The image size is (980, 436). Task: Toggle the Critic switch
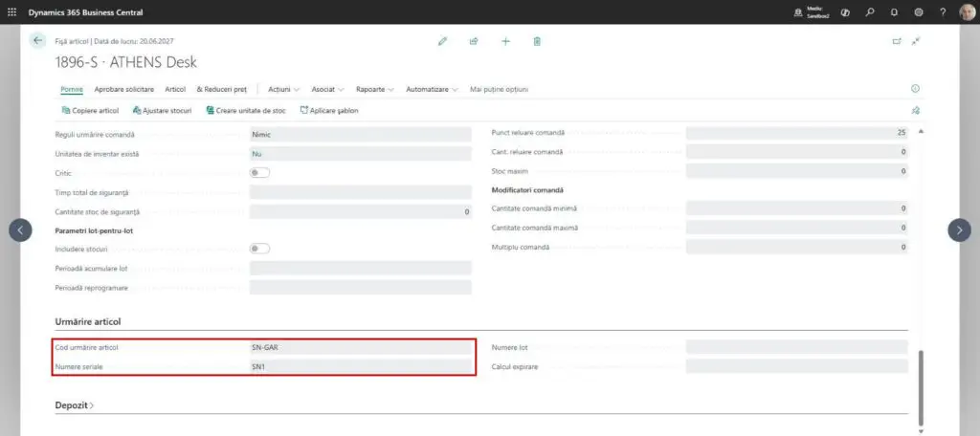click(x=260, y=172)
